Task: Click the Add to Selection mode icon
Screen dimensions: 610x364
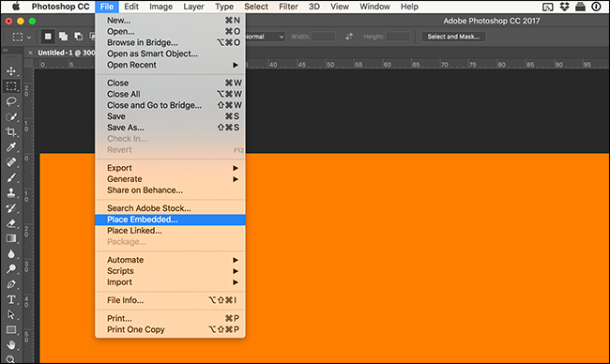Action: point(63,37)
